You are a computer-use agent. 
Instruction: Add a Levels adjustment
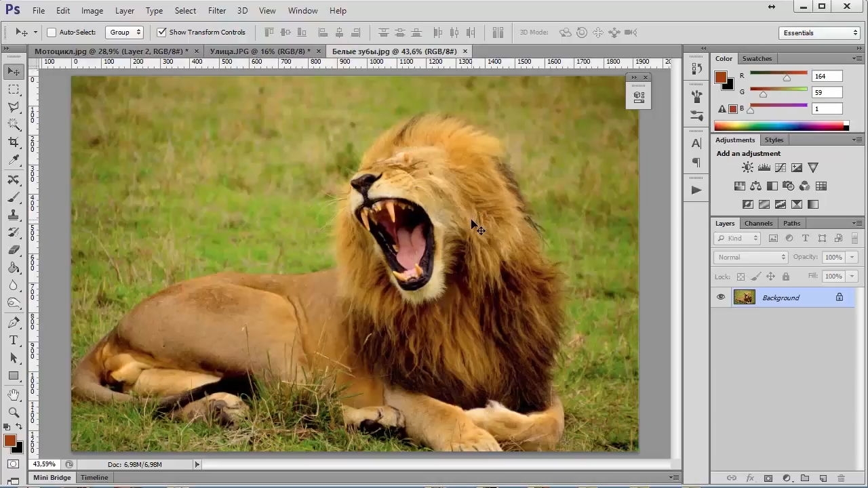(764, 167)
